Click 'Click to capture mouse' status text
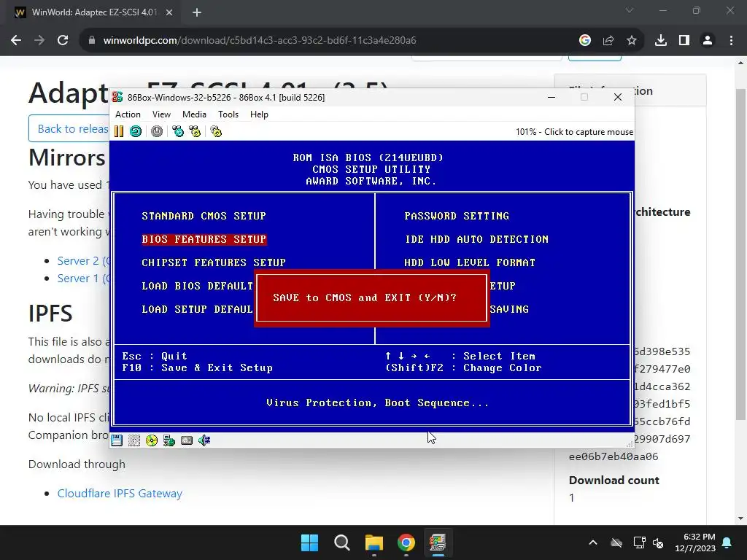This screenshot has width=747, height=560. [x=589, y=132]
